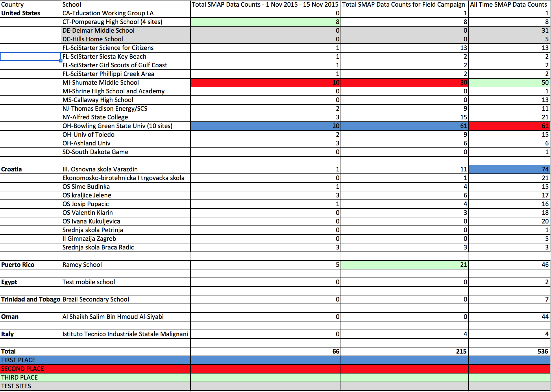Select 'OH-Ashland Univ' cell
The width and height of the screenshot is (551, 392).
tap(126, 143)
